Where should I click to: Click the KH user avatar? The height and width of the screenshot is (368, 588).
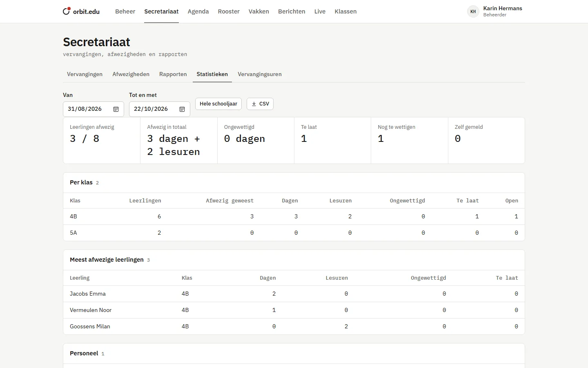[473, 11]
